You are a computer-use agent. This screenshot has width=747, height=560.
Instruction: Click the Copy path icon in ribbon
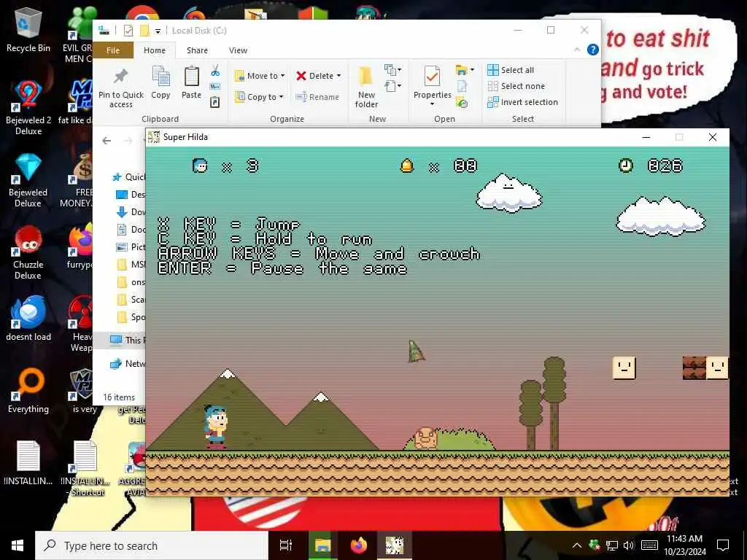(215, 86)
